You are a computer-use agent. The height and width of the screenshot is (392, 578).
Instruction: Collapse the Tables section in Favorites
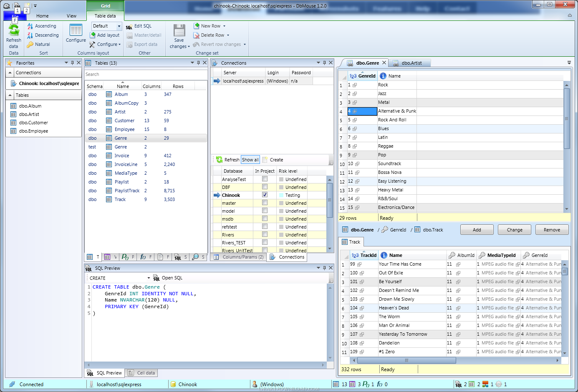click(10, 95)
